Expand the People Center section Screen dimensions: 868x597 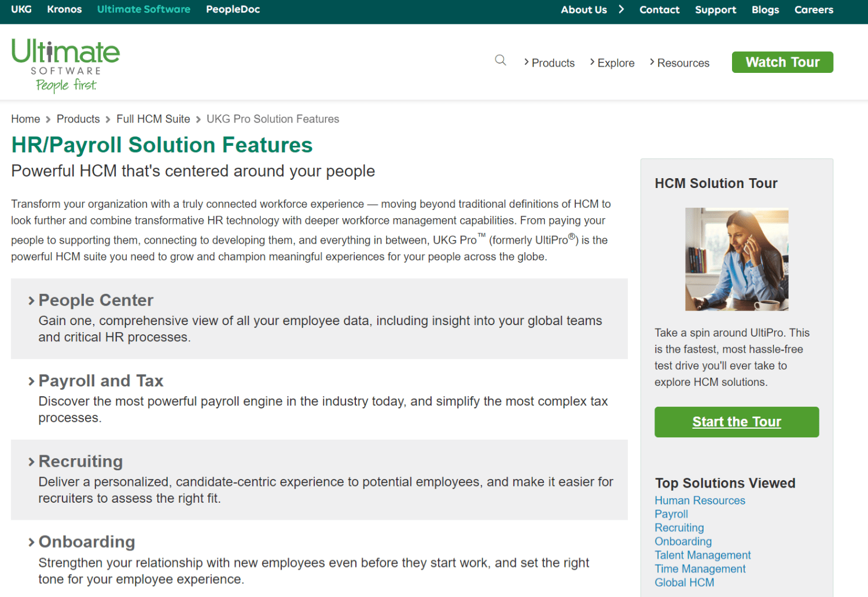coord(95,300)
